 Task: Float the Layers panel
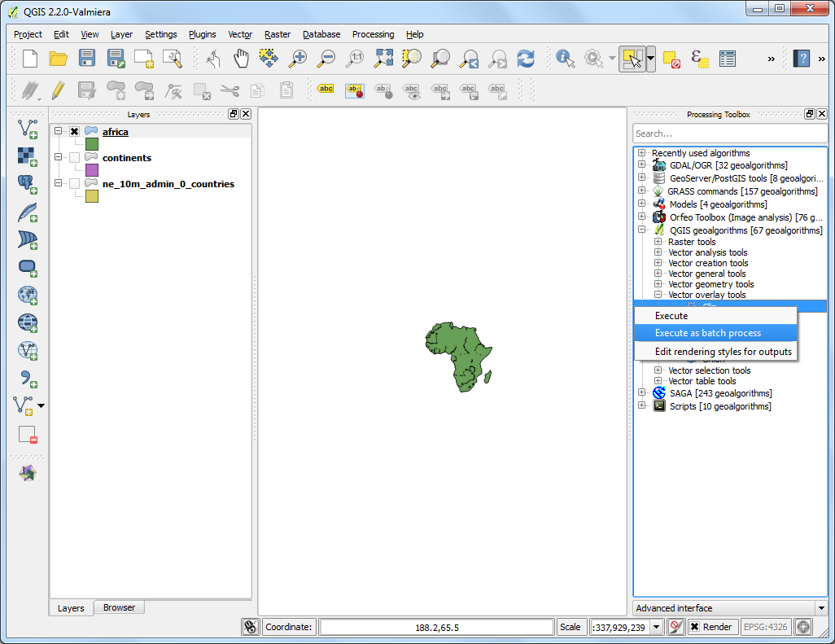point(234,113)
